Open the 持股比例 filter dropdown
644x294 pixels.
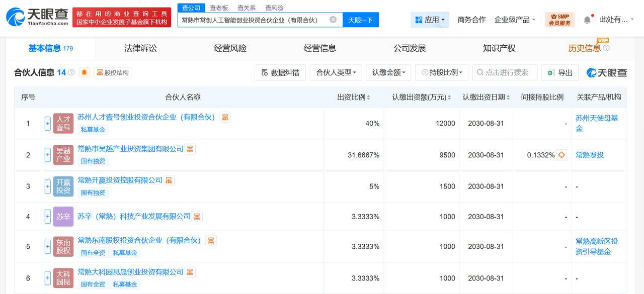[x=442, y=73]
